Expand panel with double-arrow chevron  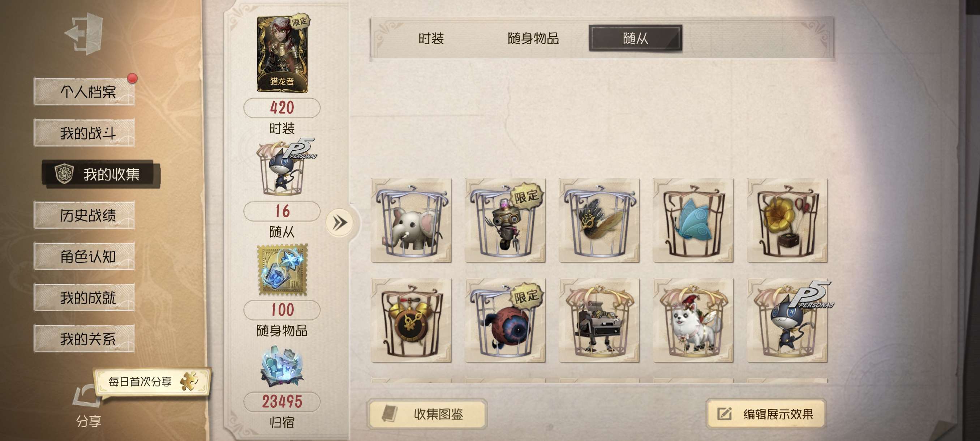tap(340, 223)
